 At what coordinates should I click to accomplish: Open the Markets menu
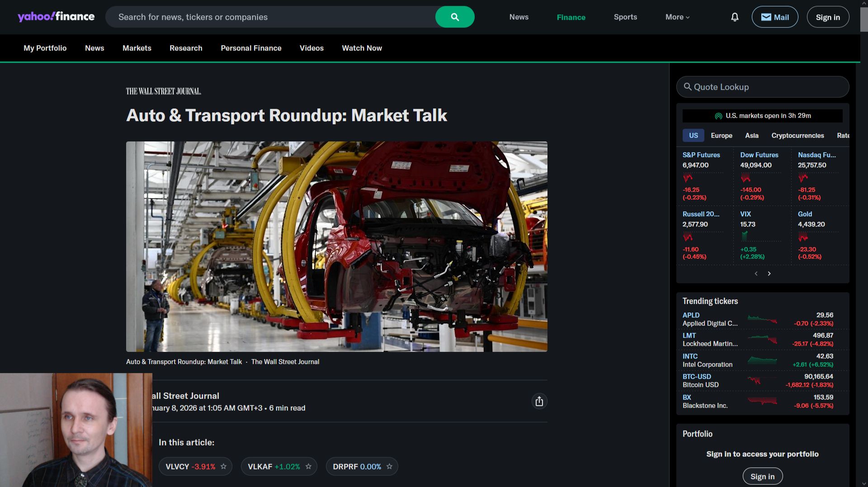pyautogui.click(x=137, y=48)
